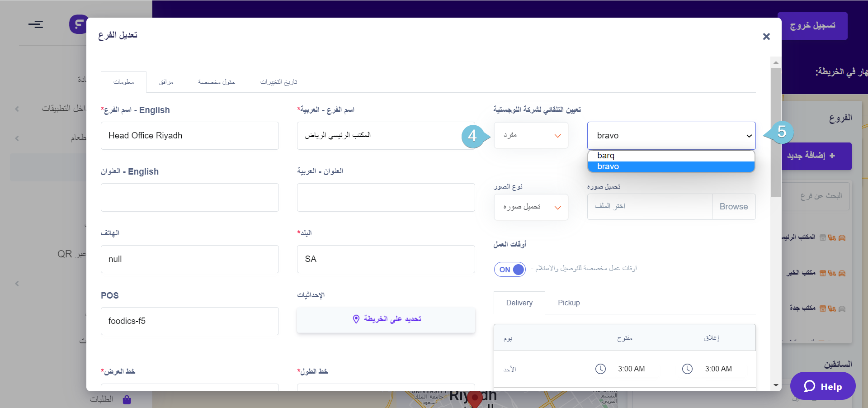Click the plus icon on add-new button
The width and height of the screenshot is (868, 408).
(832, 156)
